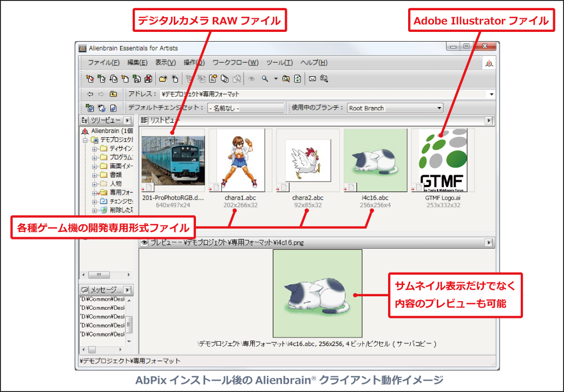Open the リストビュー panel arrow menu
Screen dimensions: 564x392
point(488,121)
